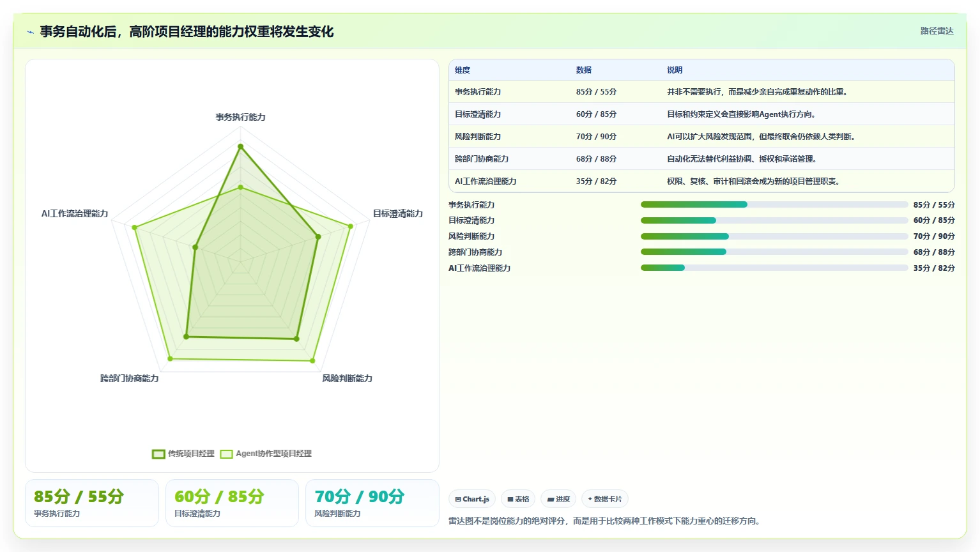The height and width of the screenshot is (552, 980).
Task: Click the small icon before the page title
Action: coord(30,32)
